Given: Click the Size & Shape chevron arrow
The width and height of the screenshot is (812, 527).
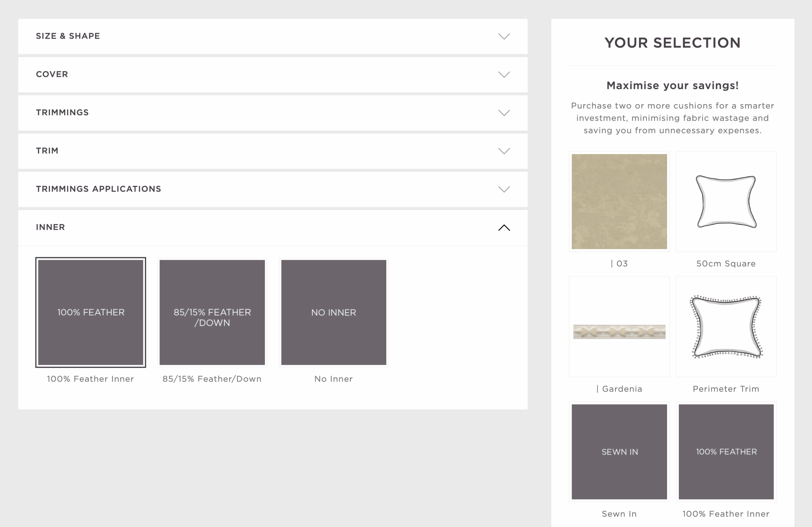Looking at the screenshot, I should (x=504, y=36).
